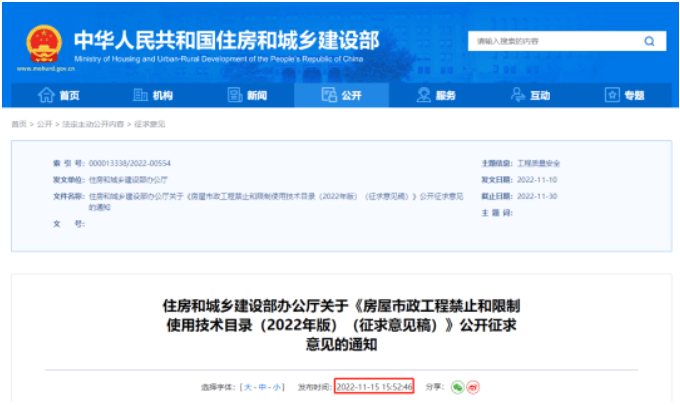Viewport: 680px width, 405px height.
Task: Click the person icon for 服务
Action: [x=423, y=95]
